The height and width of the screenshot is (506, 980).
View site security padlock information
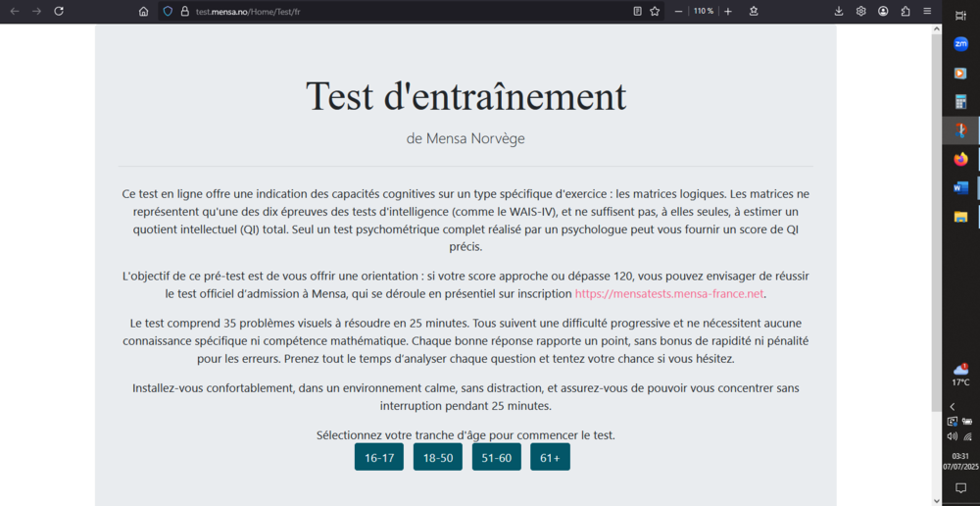point(184,11)
